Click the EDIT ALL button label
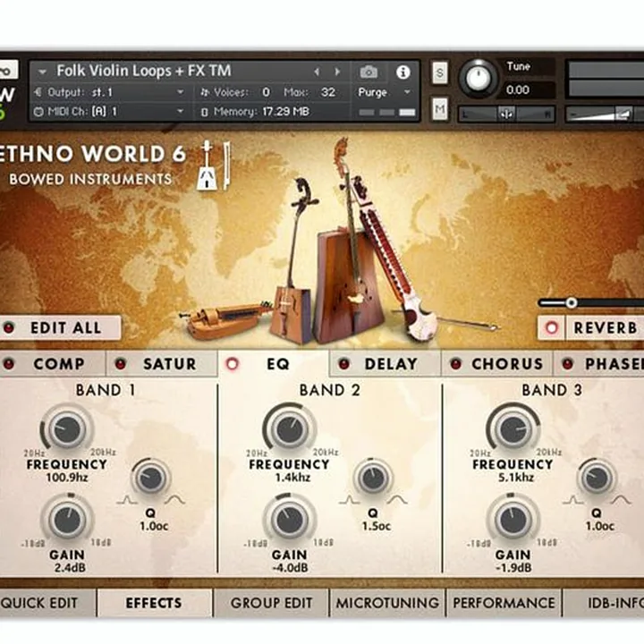Image resolution: width=644 pixels, height=644 pixels. point(66,327)
